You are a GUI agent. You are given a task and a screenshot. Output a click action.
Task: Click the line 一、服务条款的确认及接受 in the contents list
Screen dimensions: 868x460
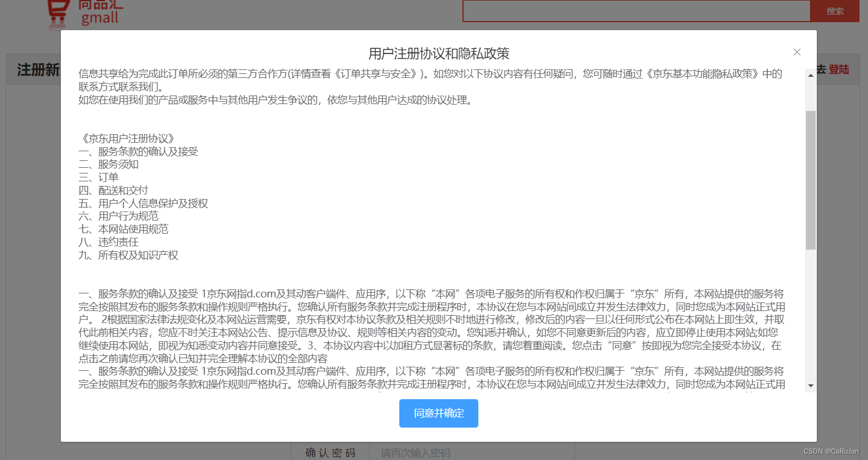click(138, 152)
